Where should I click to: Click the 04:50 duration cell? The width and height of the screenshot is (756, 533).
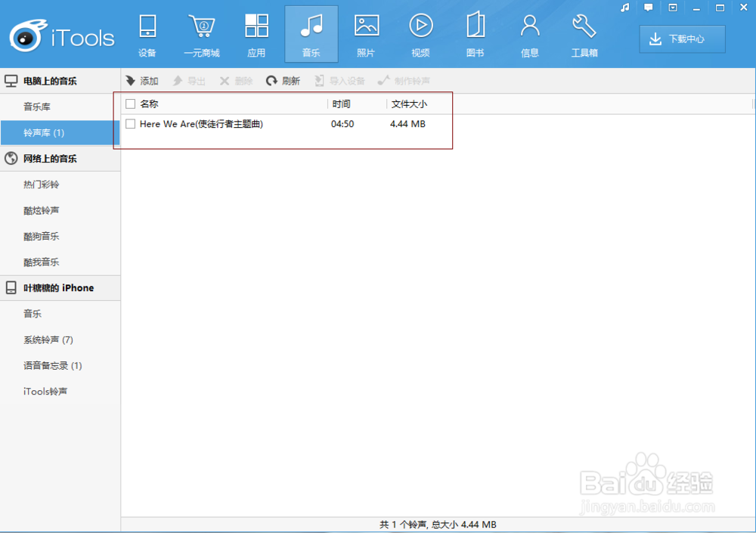342,124
